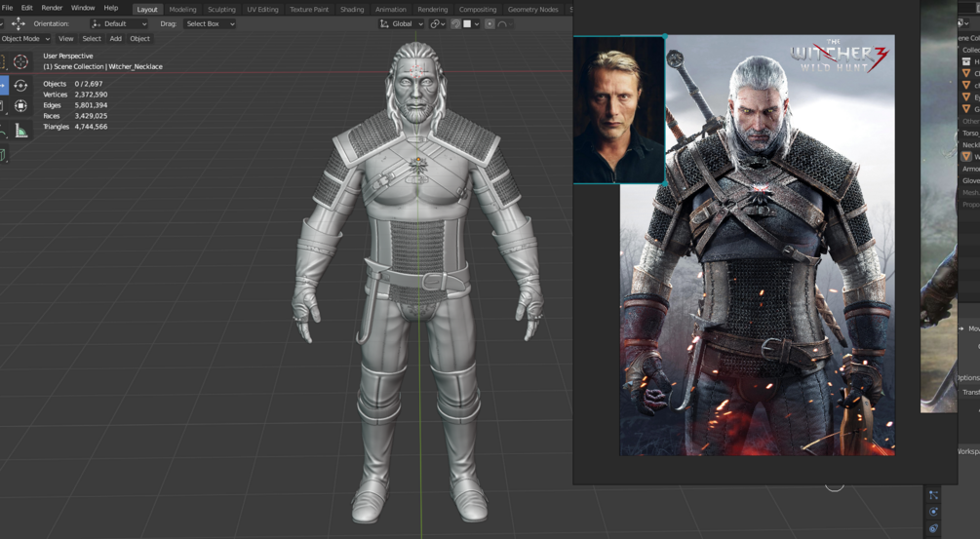Open the Render menu
This screenshot has height=539, width=980.
[52, 8]
